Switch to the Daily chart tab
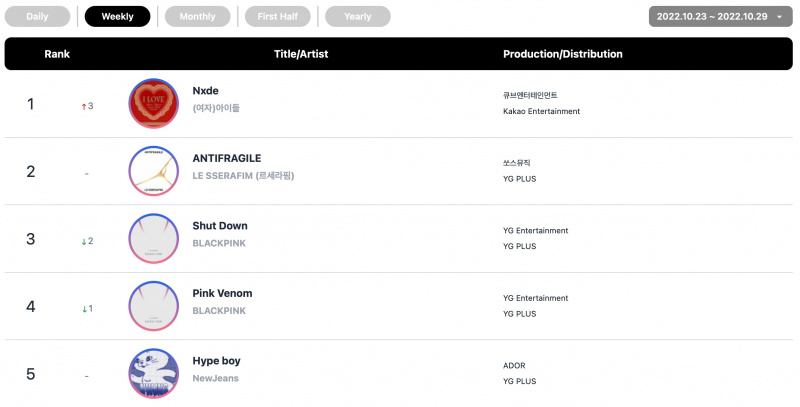The width and height of the screenshot is (800, 407). point(37,16)
